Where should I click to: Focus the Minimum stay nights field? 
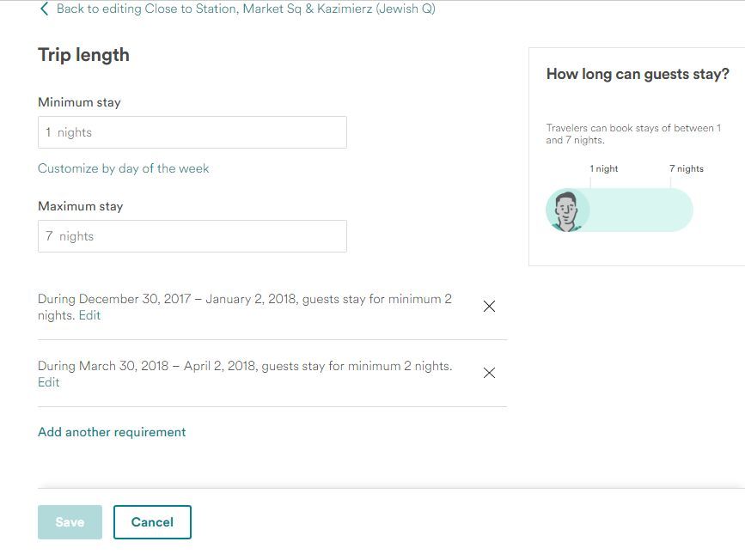(192, 132)
